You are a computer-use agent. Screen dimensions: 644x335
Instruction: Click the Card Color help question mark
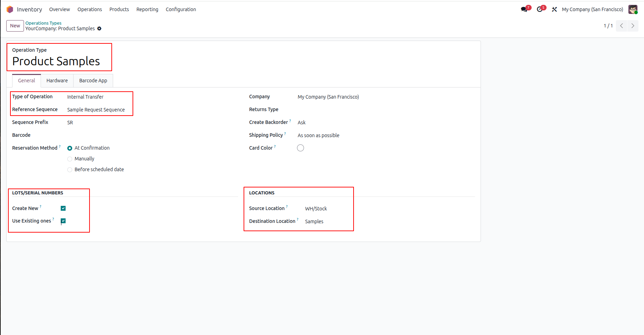[x=275, y=146]
